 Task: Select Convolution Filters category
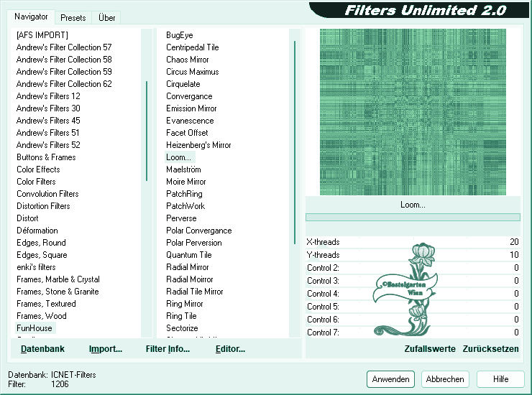pos(47,194)
